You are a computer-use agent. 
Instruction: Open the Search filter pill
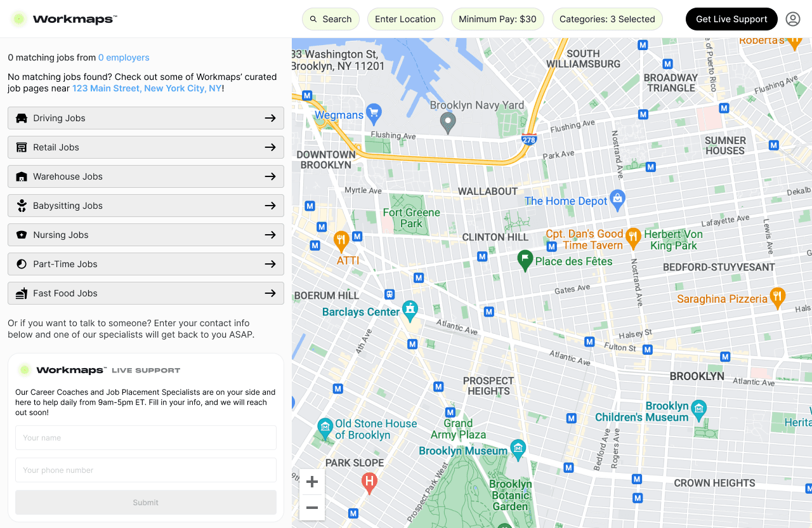coord(331,19)
